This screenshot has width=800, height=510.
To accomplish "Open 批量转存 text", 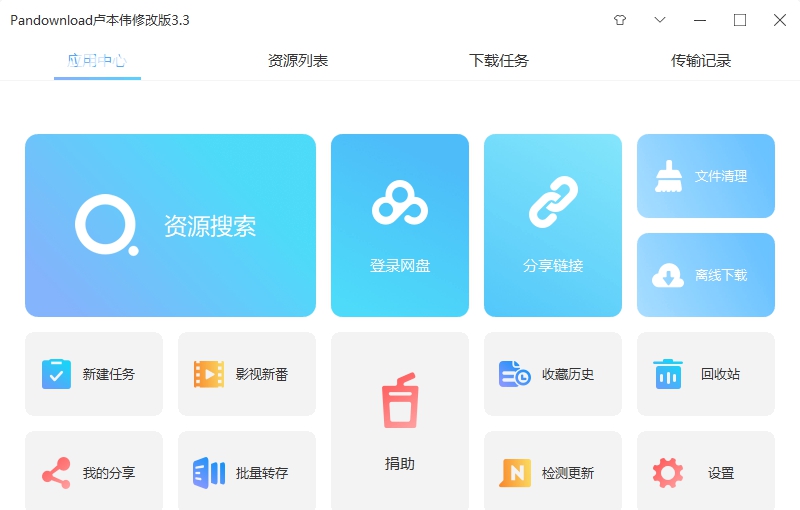I will pyautogui.click(x=262, y=473).
